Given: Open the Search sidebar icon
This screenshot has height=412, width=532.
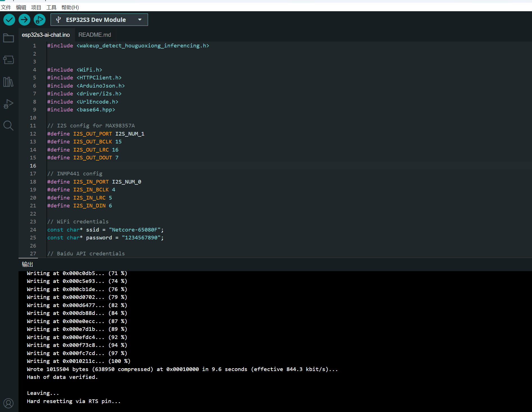Looking at the screenshot, I should [8, 125].
